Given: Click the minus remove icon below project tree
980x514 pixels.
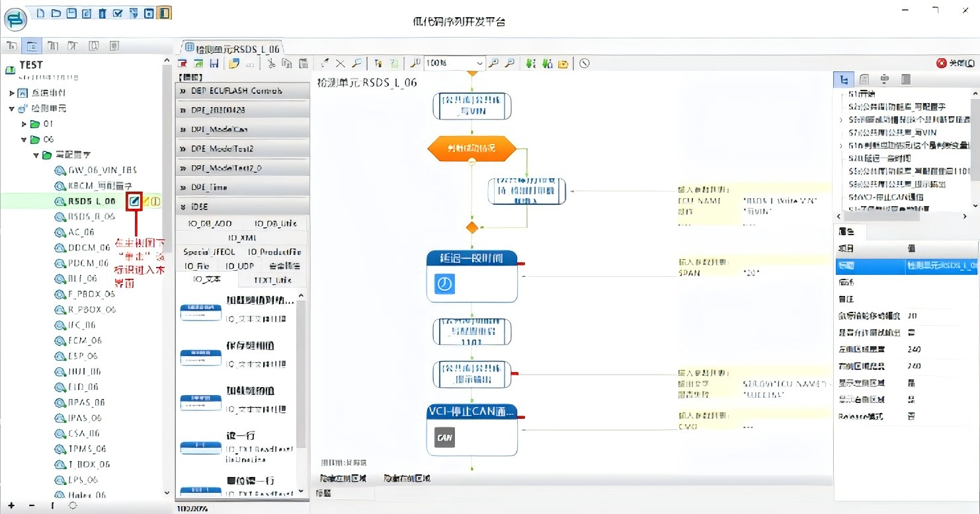Looking at the screenshot, I should pos(32,505).
